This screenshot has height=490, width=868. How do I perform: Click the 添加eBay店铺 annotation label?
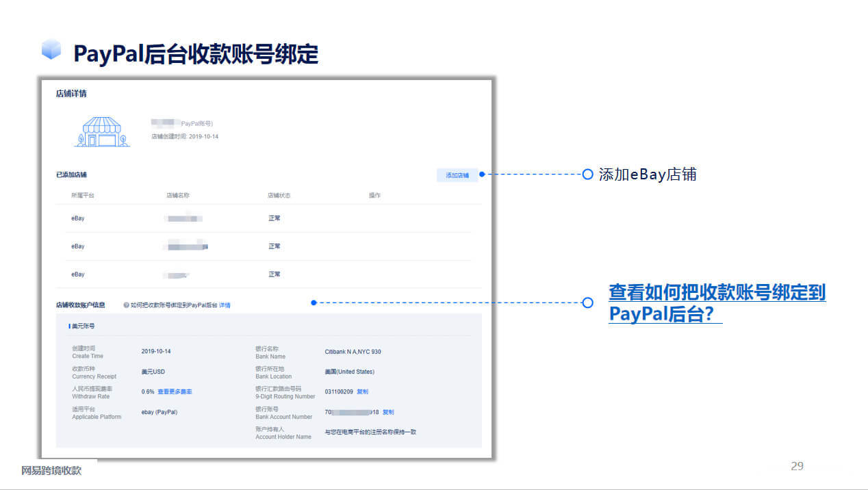click(x=648, y=175)
